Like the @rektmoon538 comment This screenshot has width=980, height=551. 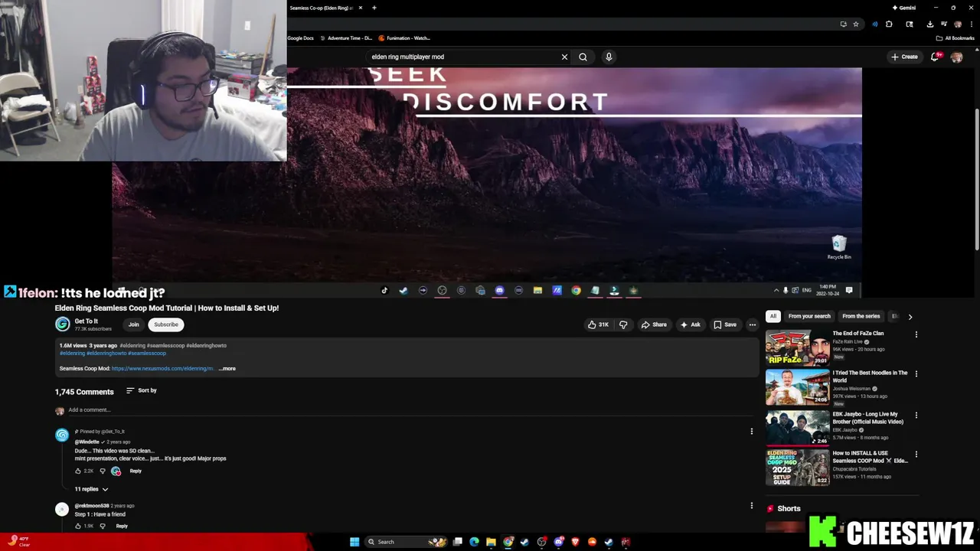tap(78, 526)
